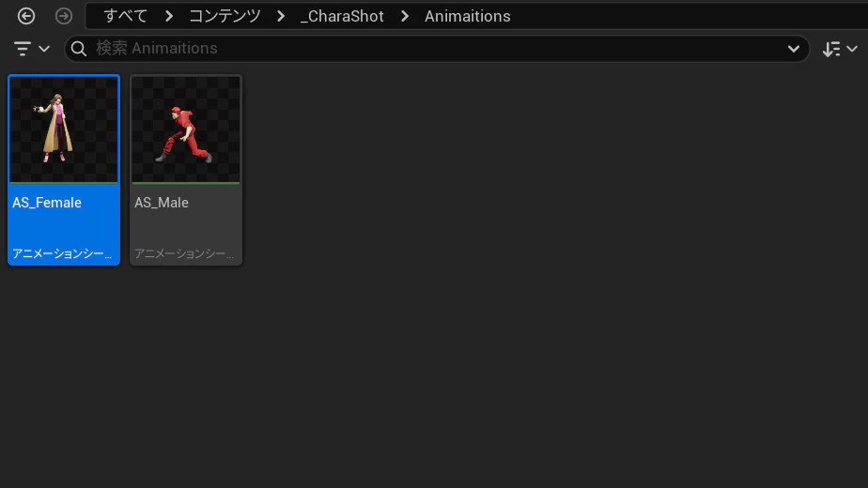This screenshot has width=868, height=488.
Task: Open the filter options icon
Action: click(x=23, y=49)
